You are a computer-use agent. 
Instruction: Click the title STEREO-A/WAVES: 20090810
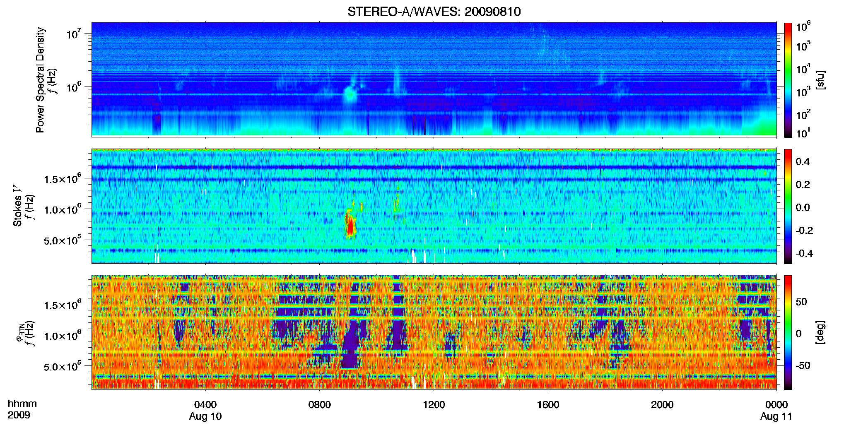(x=434, y=12)
